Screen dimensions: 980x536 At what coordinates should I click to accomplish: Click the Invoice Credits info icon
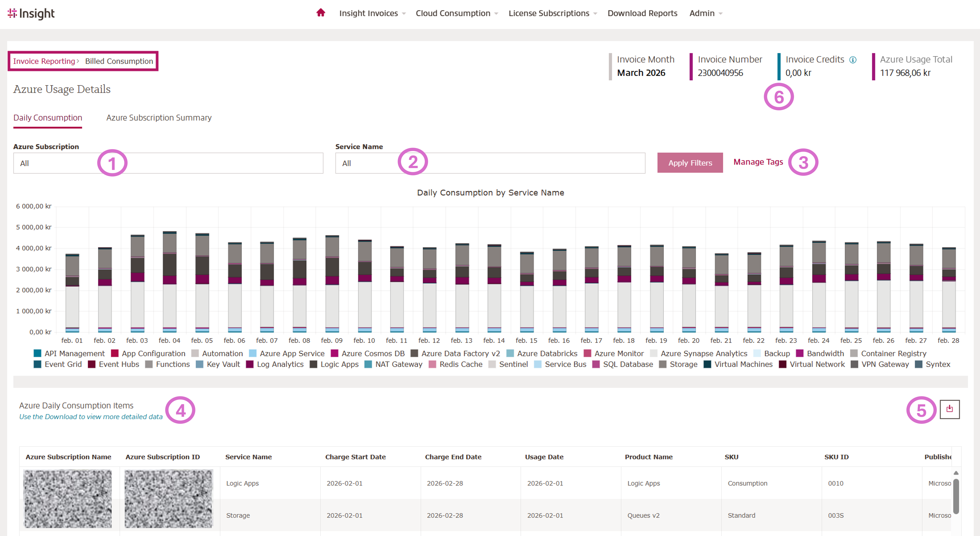pyautogui.click(x=853, y=60)
